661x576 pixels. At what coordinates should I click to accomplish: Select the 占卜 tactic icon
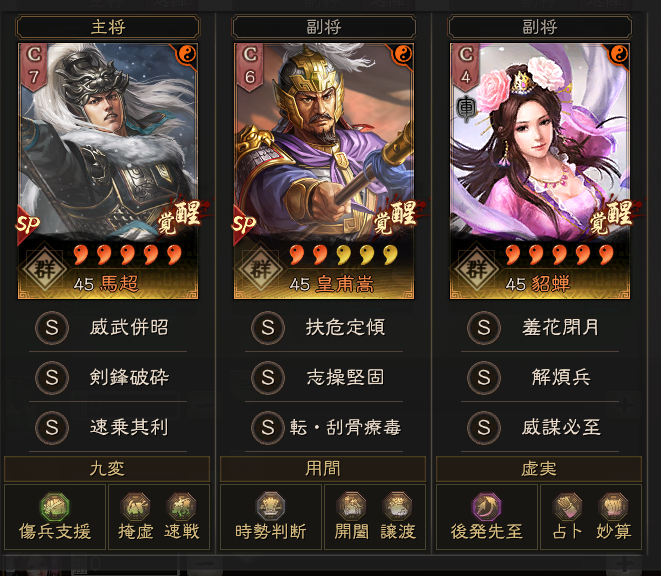point(567,507)
